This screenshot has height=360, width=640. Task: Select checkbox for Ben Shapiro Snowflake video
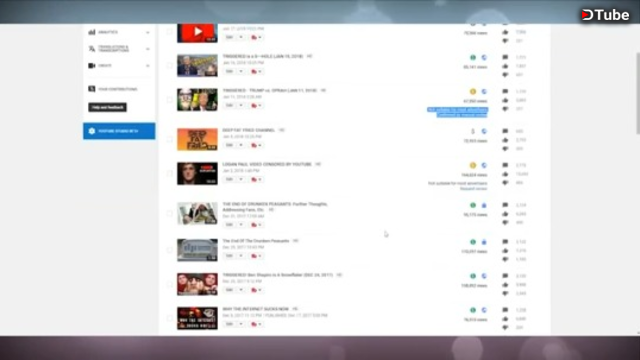click(169, 284)
